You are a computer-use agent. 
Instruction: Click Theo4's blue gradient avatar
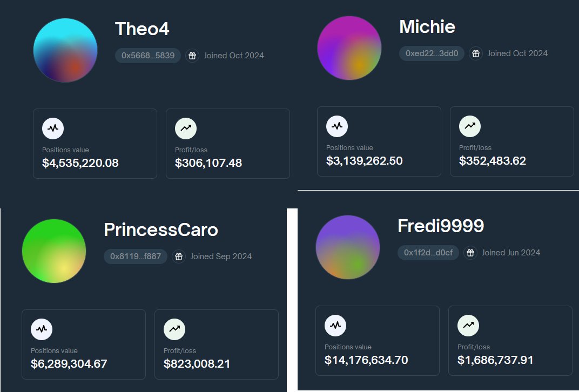(x=65, y=50)
